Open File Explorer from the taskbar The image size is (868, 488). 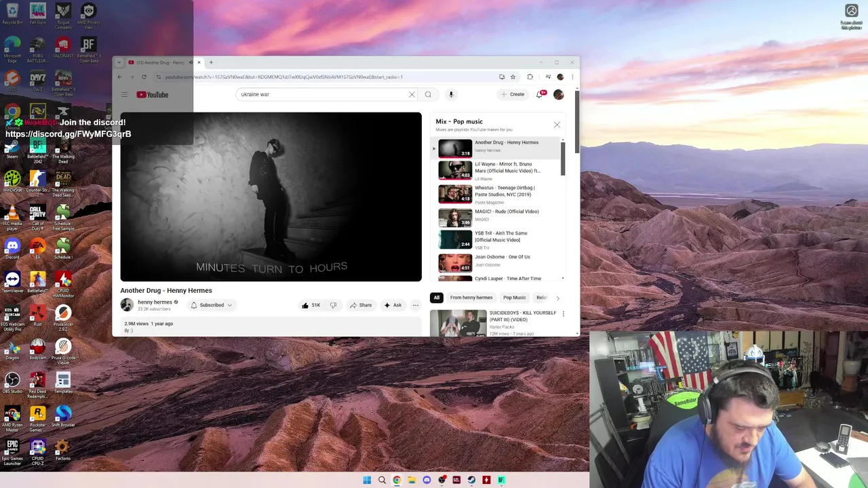point(412,480)
